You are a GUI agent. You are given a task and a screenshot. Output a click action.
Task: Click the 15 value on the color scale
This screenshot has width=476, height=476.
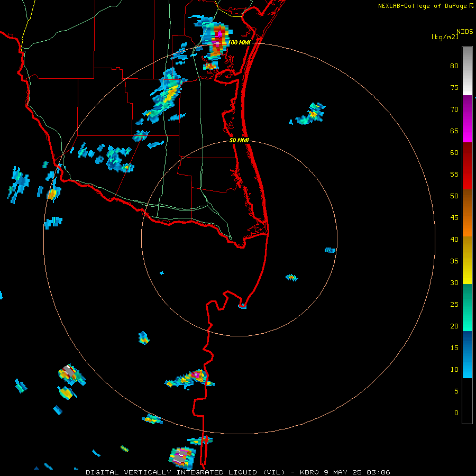pos(454,348)
